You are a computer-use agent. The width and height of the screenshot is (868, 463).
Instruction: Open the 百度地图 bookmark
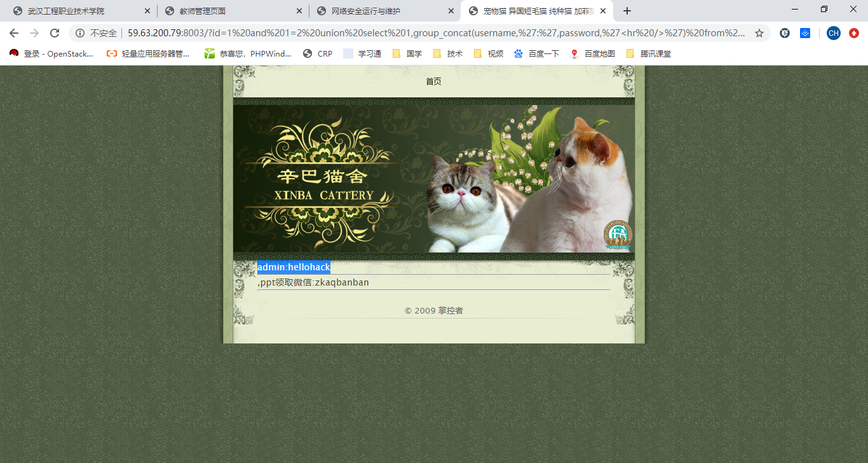593,54
